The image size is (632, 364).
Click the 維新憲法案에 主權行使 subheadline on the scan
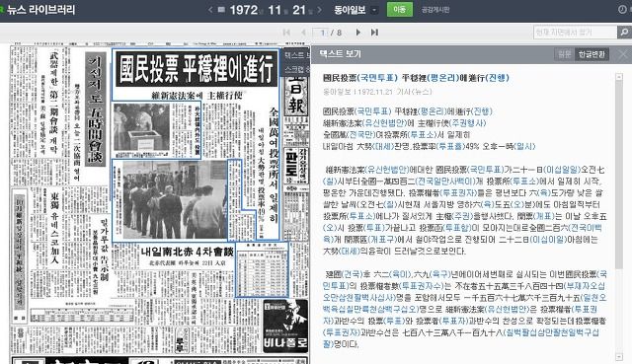pos(197,96)
